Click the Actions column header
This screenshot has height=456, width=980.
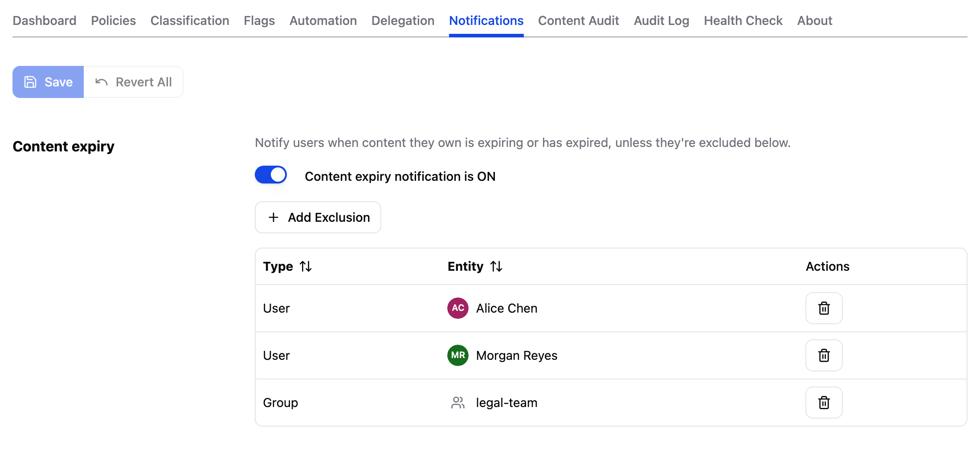pos(827,266)
